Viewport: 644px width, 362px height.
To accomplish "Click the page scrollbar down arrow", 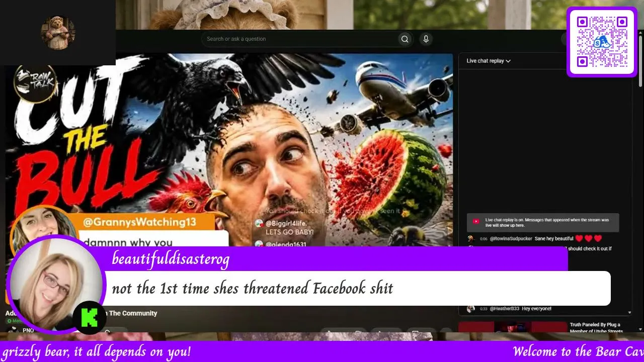I will (x=640, y=329).
